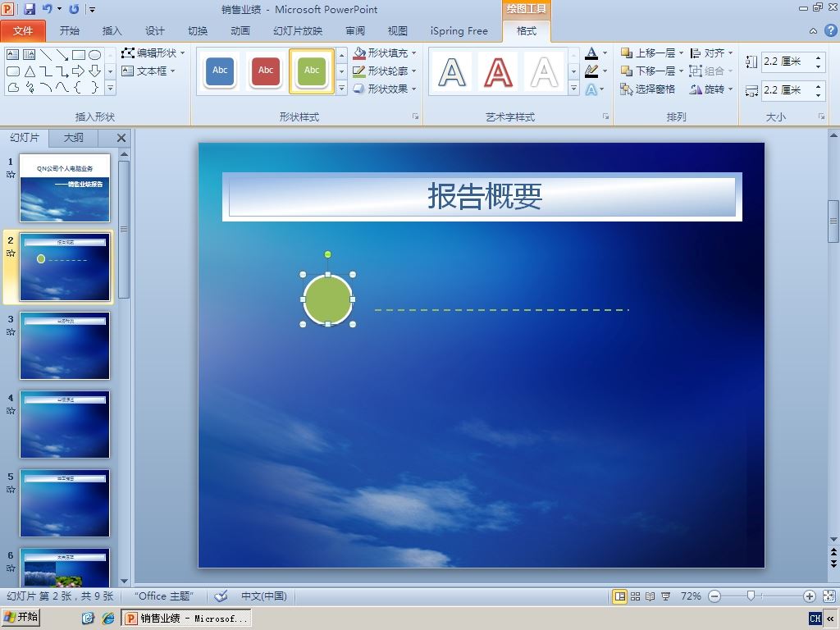Switch to the 插入 ribbon tab

tap(112, 31)
